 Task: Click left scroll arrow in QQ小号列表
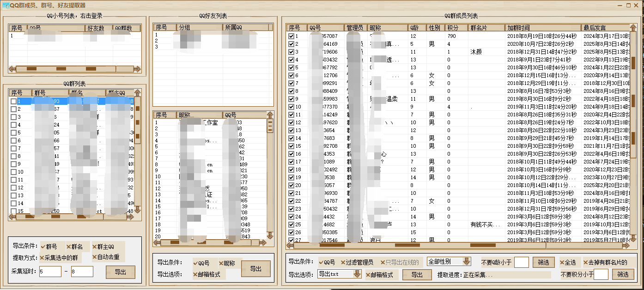coord(12,69)
